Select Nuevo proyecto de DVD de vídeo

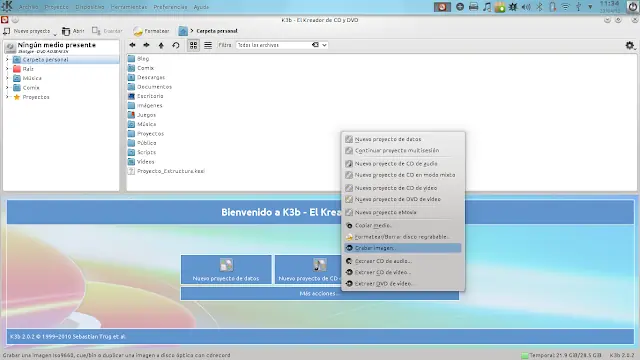click(x=402, y=200)
